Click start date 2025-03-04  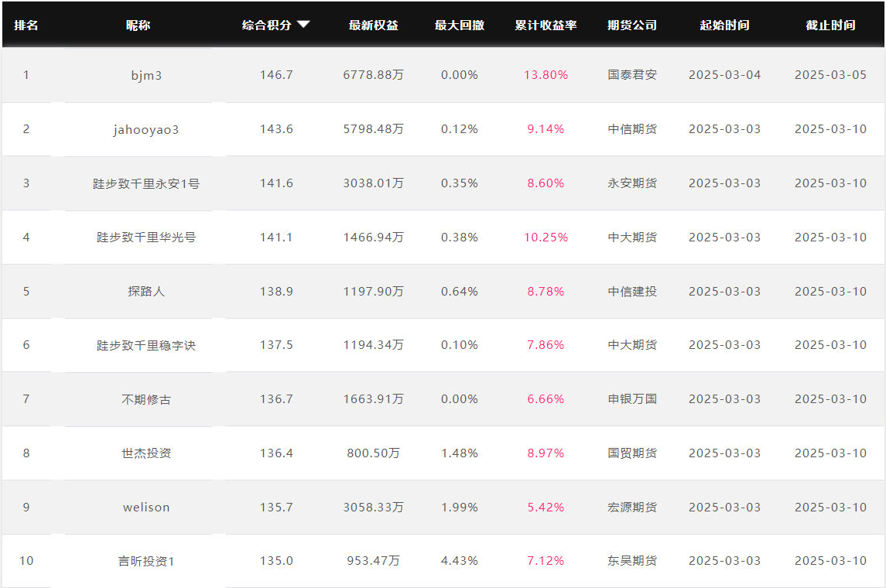(724, 74)
